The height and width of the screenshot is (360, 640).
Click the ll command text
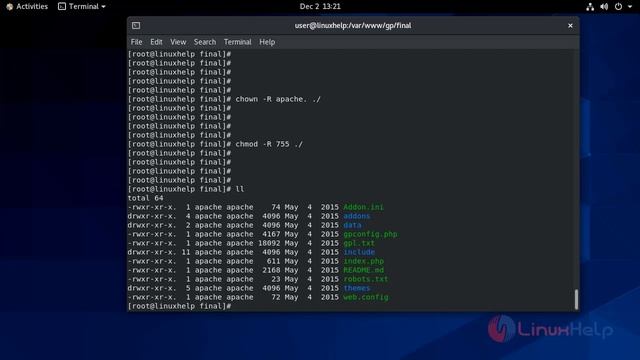coord(240,189)
